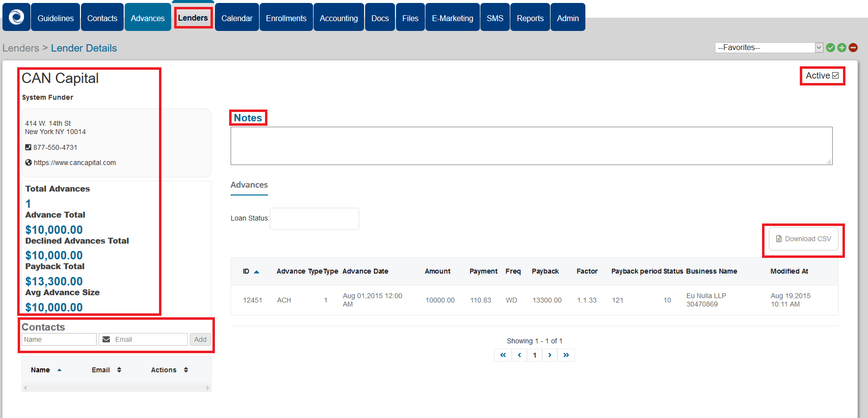
Task: Sort by Factor column header
Action: (x=587, y=271)
